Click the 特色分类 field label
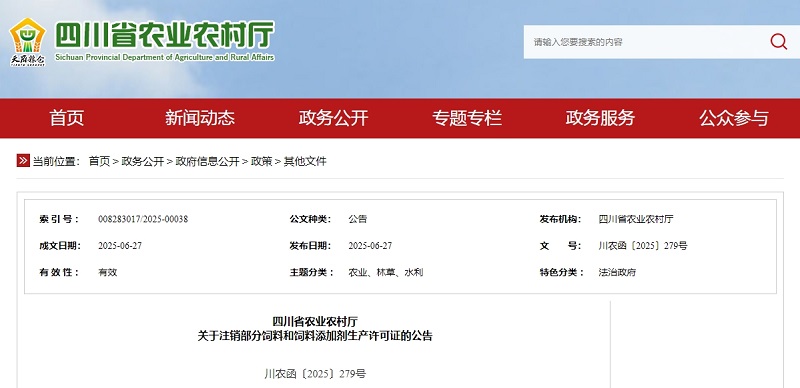This screenshot has height=388, width=800. pyautogui.click(x=562, y=272)
